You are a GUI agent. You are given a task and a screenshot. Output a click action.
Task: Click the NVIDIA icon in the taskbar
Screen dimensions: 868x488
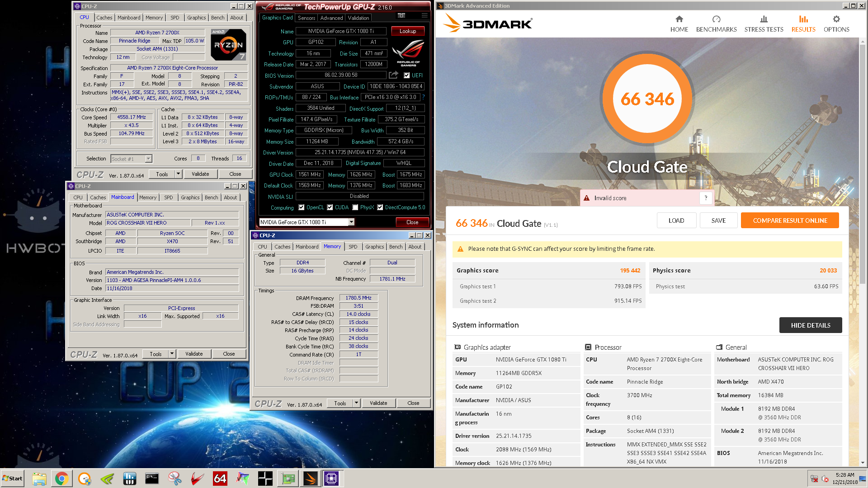(107, 479)
